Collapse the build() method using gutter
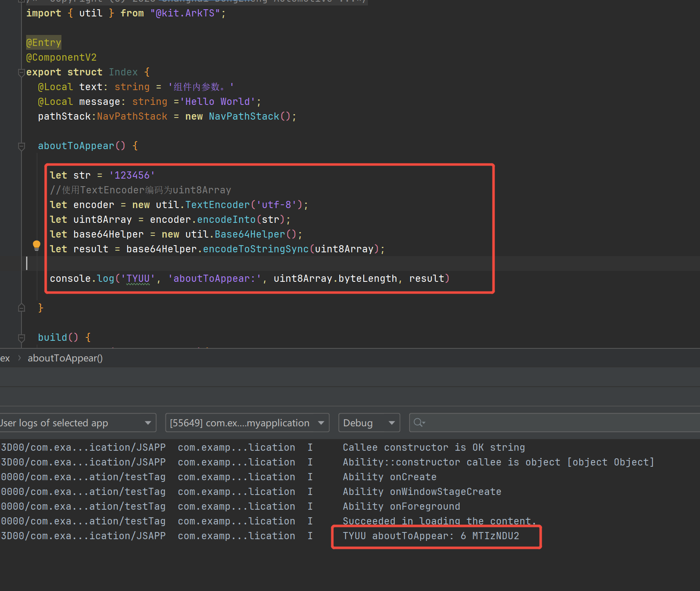Image resolution: width=700 pixels, height=591 pixels. [21, 338]
